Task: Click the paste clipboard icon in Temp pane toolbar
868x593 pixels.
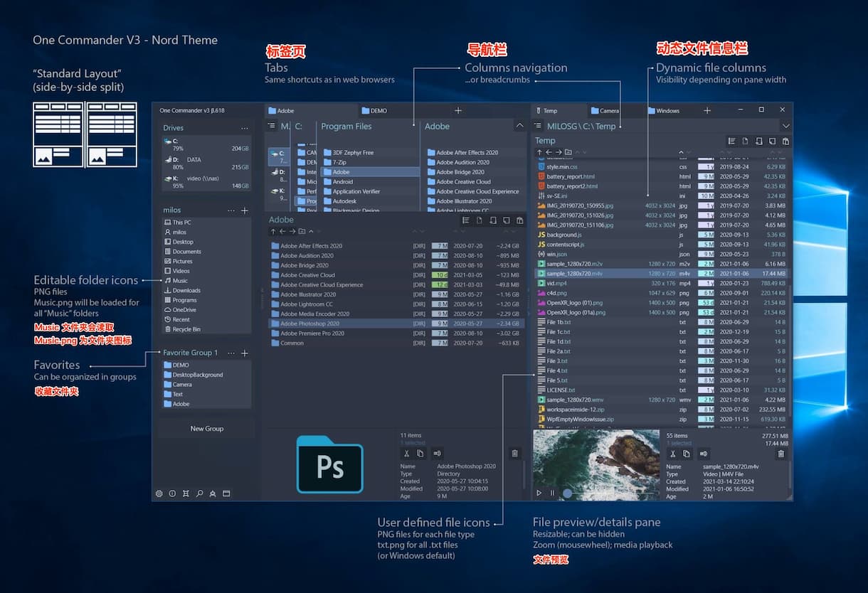Action: [x=785, y=141]
